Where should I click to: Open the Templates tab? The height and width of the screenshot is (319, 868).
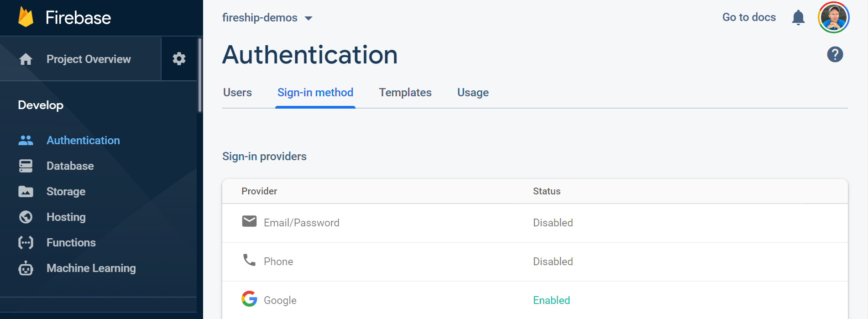pos(405,92)
